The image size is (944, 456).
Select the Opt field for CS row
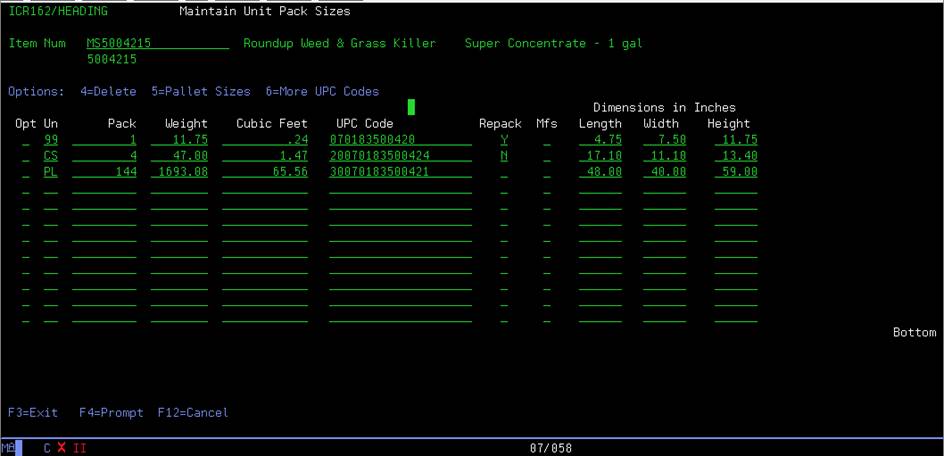[25, 156]
